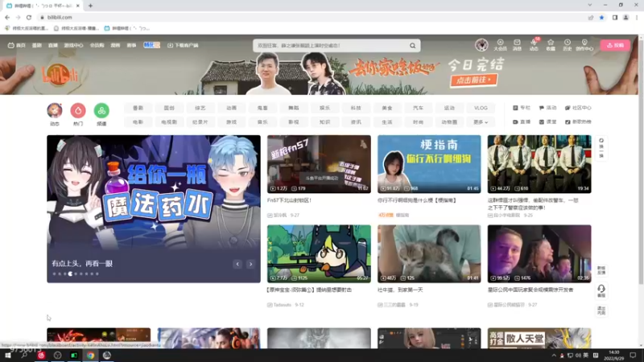Expand the 更多 category dropdown
The height and width of the screenshot is (362, 644).
[x=481, y=122]
